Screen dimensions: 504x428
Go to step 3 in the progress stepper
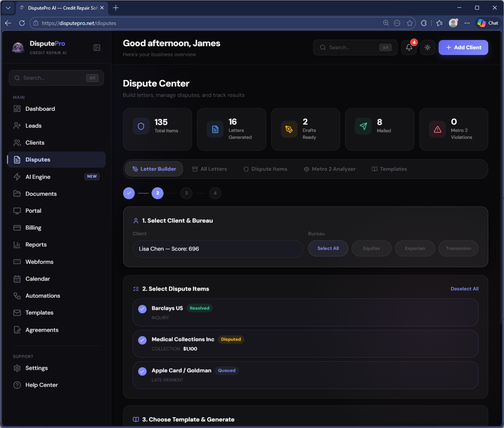pyautogui.click(x=186, y=193)
